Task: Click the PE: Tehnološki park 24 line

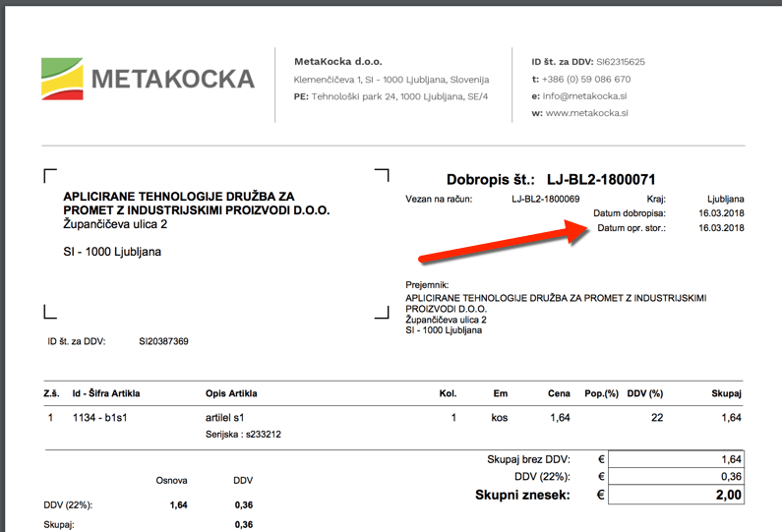Action: click(391, 96)
